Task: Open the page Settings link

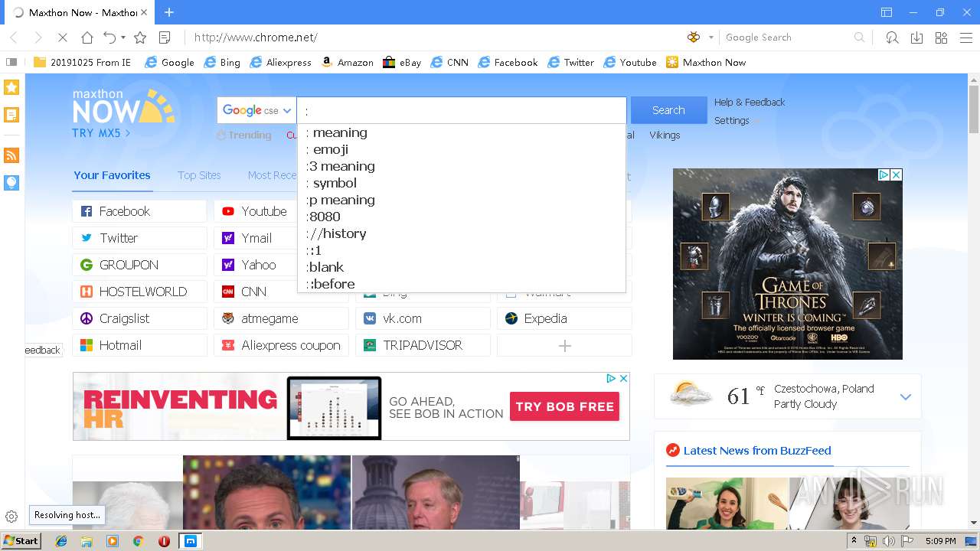Action: coord(732,120)
